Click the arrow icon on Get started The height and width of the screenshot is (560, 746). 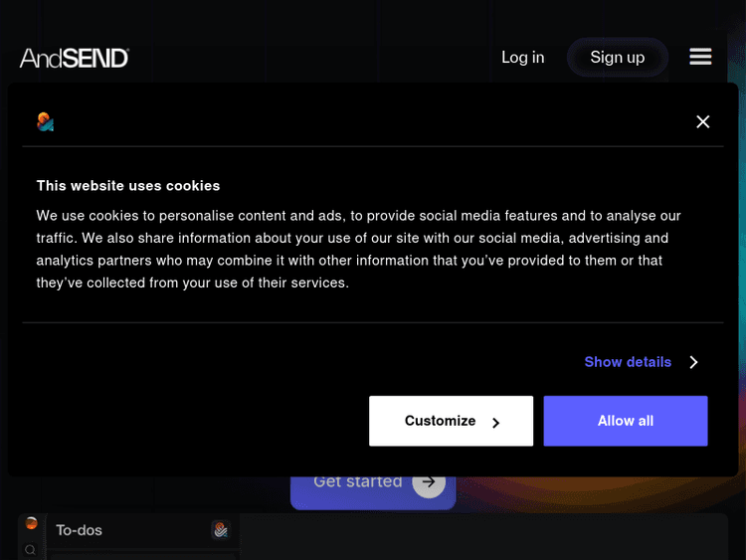[x=429, y=482]
